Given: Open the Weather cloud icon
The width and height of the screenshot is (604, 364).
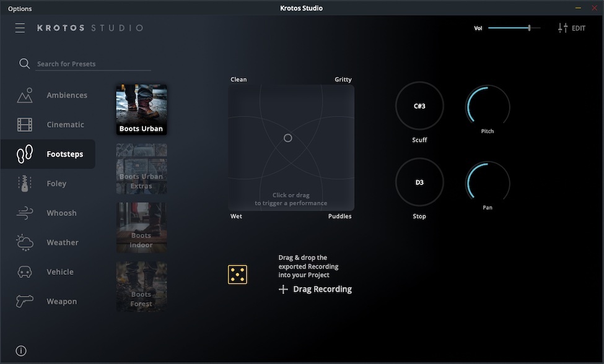Looking at the screenshot, I should click(24, 242).
